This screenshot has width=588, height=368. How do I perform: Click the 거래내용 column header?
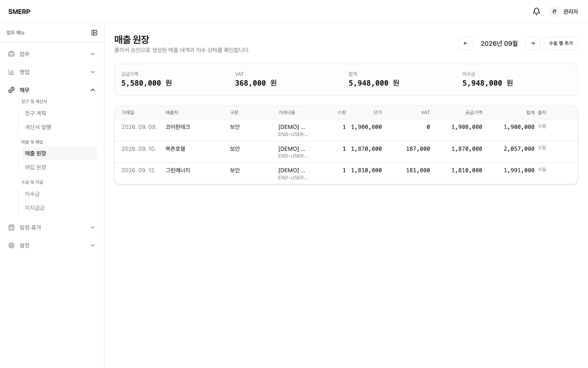[x=287, y=113]
